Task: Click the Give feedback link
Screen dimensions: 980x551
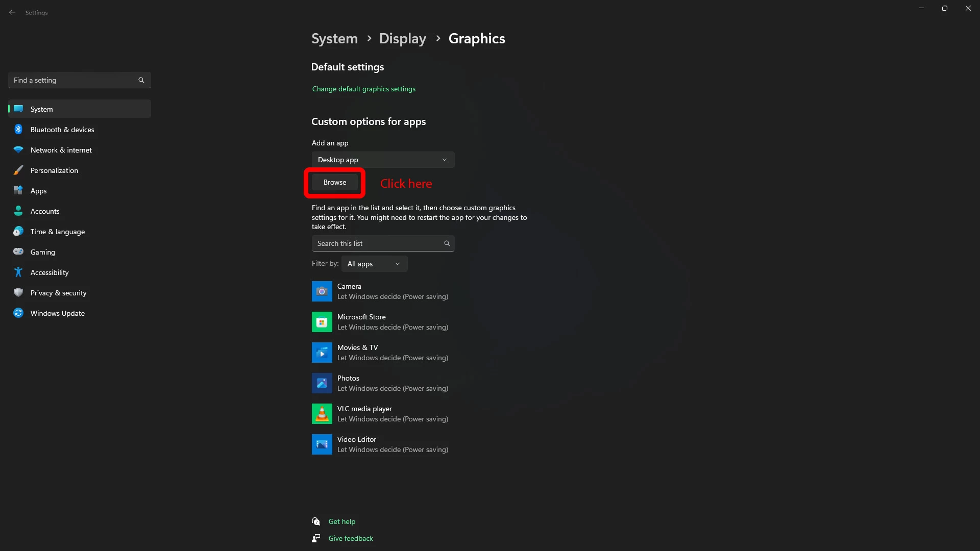Action: [350, 538]
